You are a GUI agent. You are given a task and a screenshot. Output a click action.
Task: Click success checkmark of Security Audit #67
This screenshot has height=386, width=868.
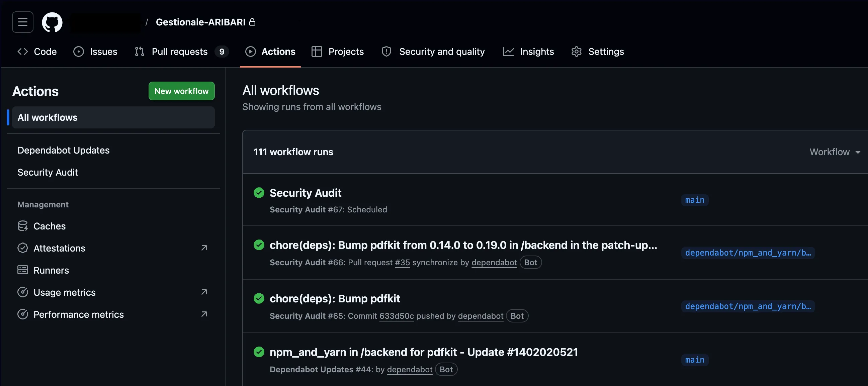point(259,193)
